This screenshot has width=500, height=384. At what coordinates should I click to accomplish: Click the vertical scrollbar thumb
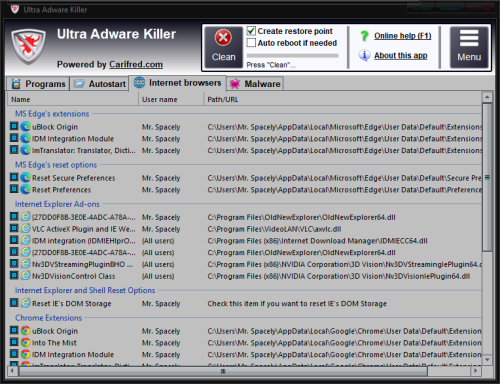pos(487,177)
